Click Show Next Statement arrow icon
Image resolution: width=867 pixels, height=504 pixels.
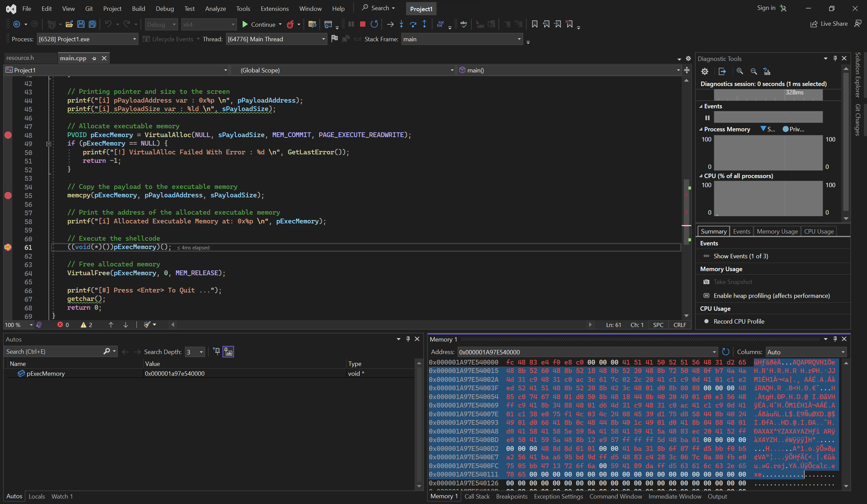(390, 24)
